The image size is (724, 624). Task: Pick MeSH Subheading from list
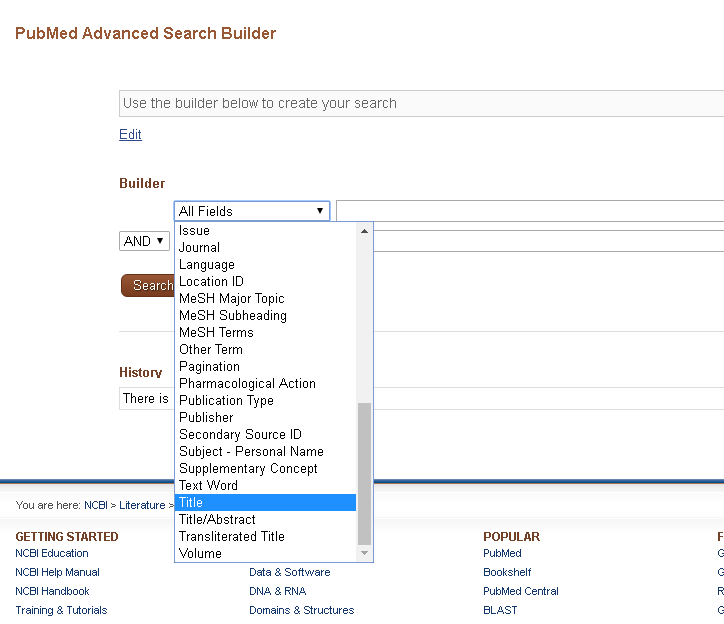(x=265, y=315)
